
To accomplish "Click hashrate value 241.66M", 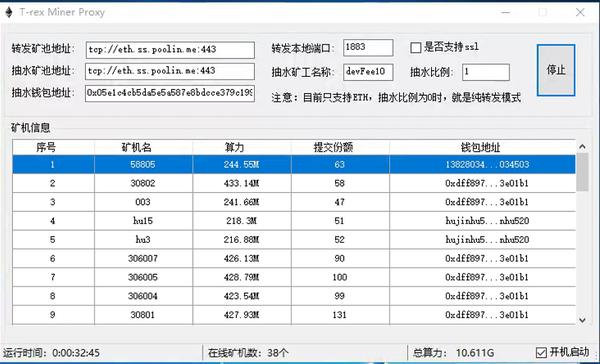I will (241, 202).
